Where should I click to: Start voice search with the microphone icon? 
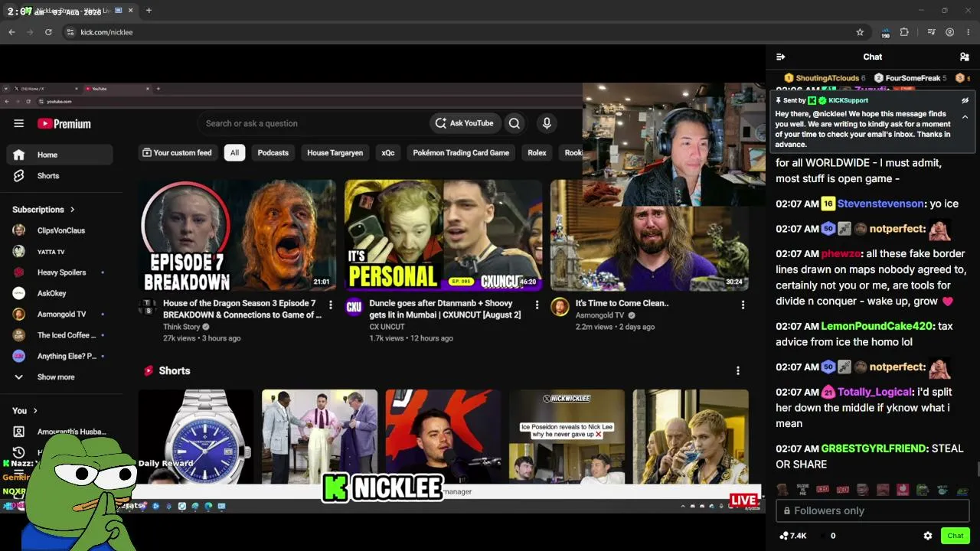coord(547,123)
